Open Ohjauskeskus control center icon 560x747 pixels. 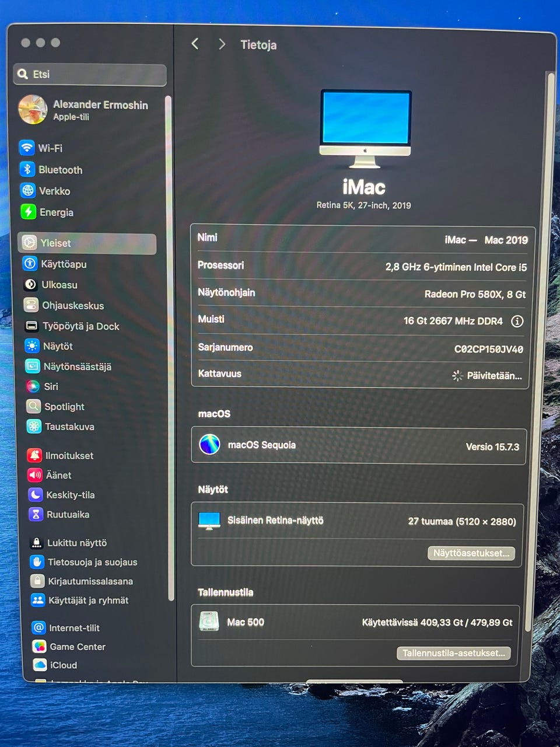tap(32, 305)
